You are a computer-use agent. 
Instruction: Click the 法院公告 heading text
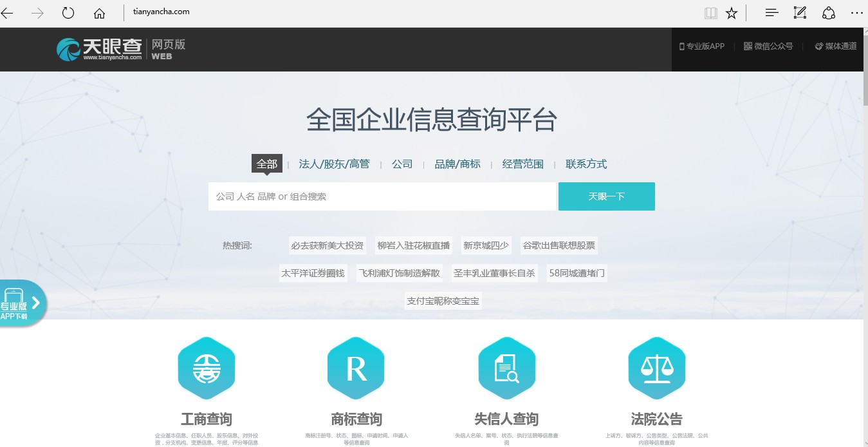click(x=656, y=419)
